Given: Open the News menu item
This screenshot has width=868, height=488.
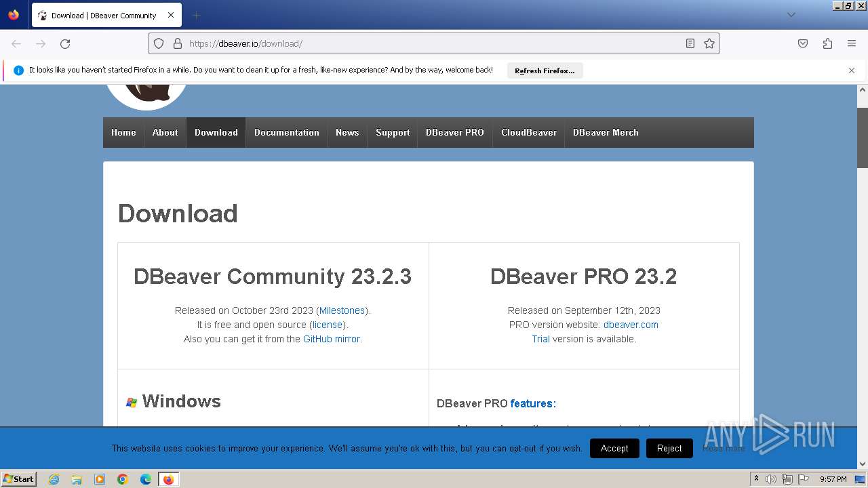Looking at the screenshot, I should [x=347, y=132].
